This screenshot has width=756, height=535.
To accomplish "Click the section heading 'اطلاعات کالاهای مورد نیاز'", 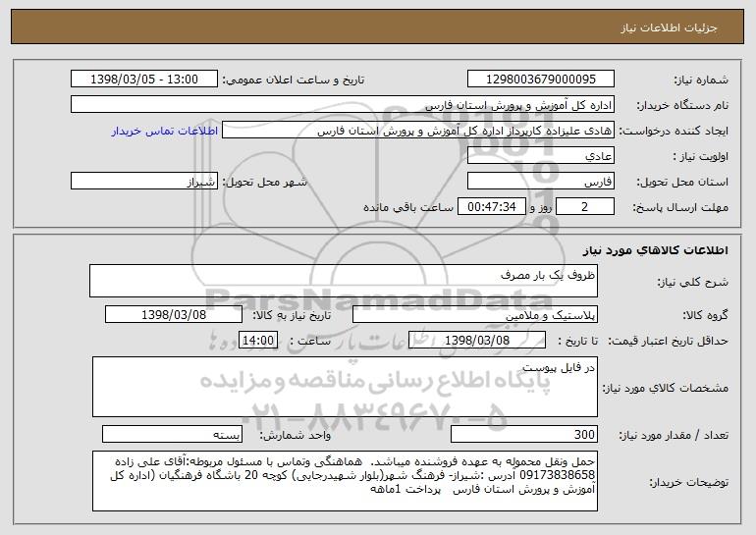I will point(655,249).
